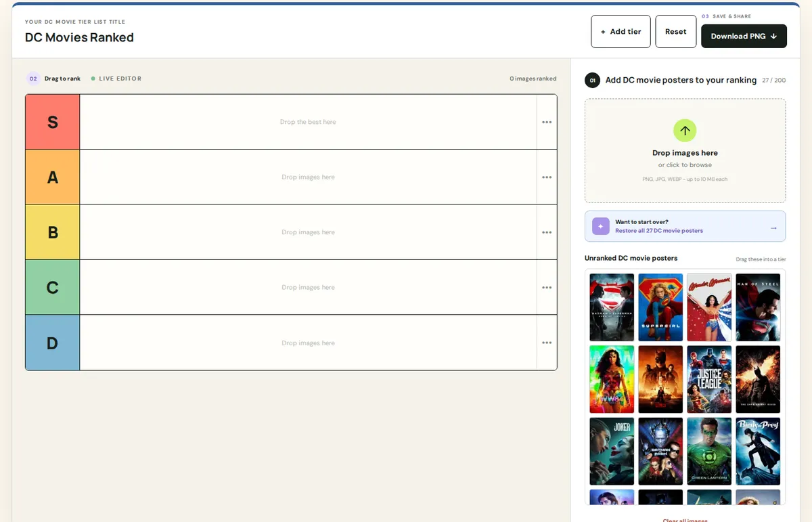Viewport: 812px width, 522px height.
Task: Select the blue D tier label
Action: click(53, 343)
